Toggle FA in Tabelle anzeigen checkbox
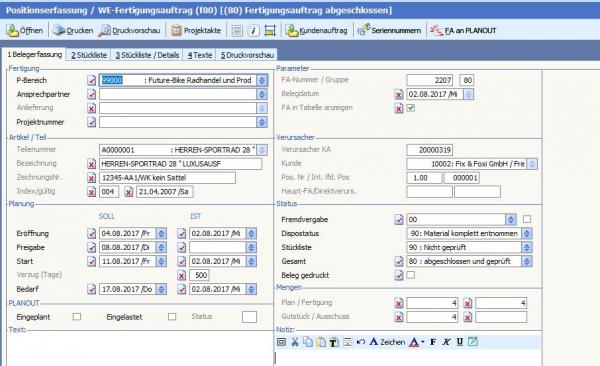Screen dimensions: 600x366 411,108
